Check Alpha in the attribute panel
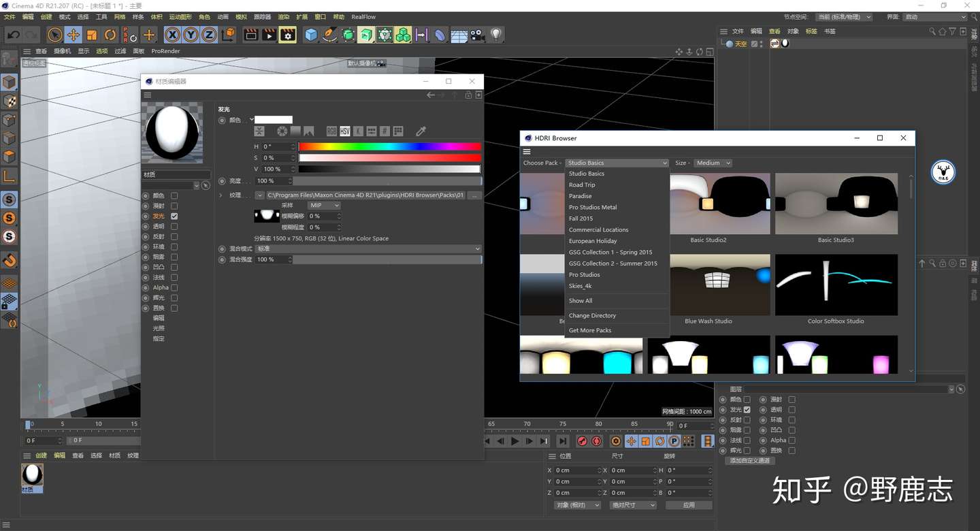Screen dimensions: 980x531 tap(791, 440)
